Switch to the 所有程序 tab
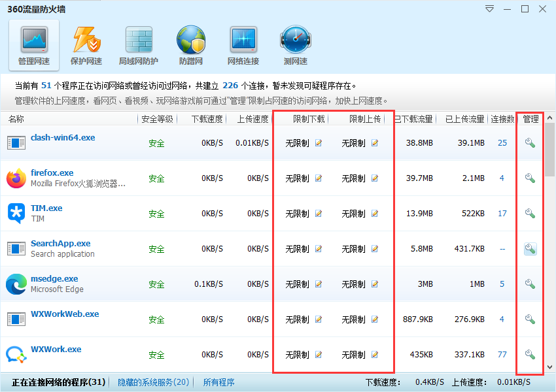The image size is (556, 392). tap(218, 382)
